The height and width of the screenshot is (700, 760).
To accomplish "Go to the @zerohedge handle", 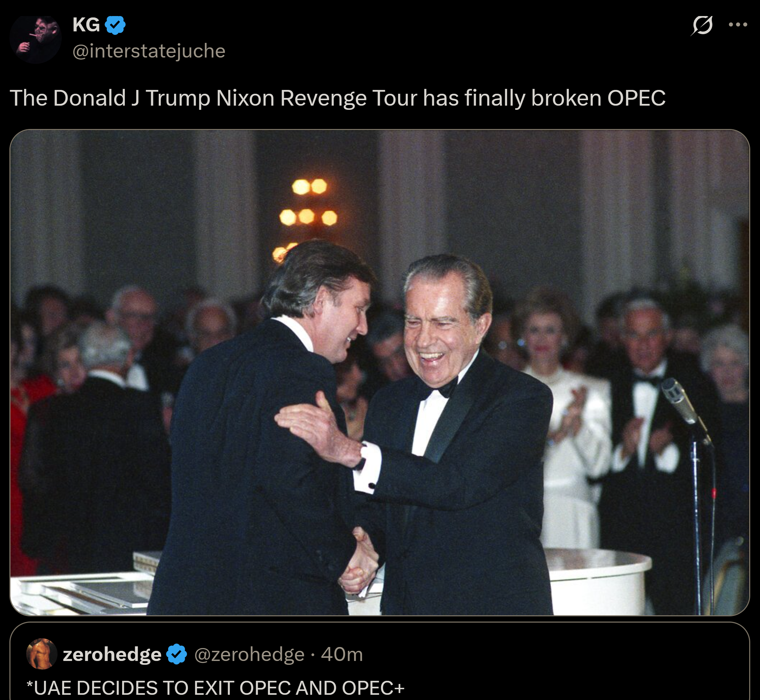I will click(x=249, y=654).
